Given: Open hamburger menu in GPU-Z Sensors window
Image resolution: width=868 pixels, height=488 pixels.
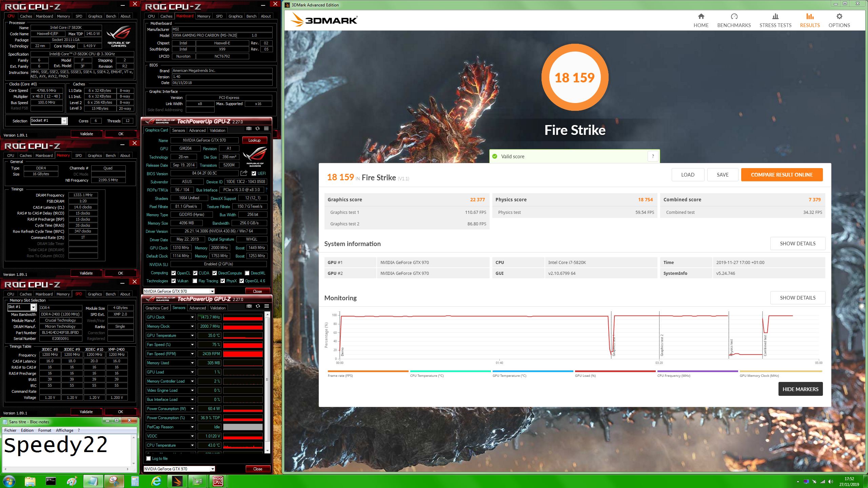Looking at the screenshot, I should [267, 306].
